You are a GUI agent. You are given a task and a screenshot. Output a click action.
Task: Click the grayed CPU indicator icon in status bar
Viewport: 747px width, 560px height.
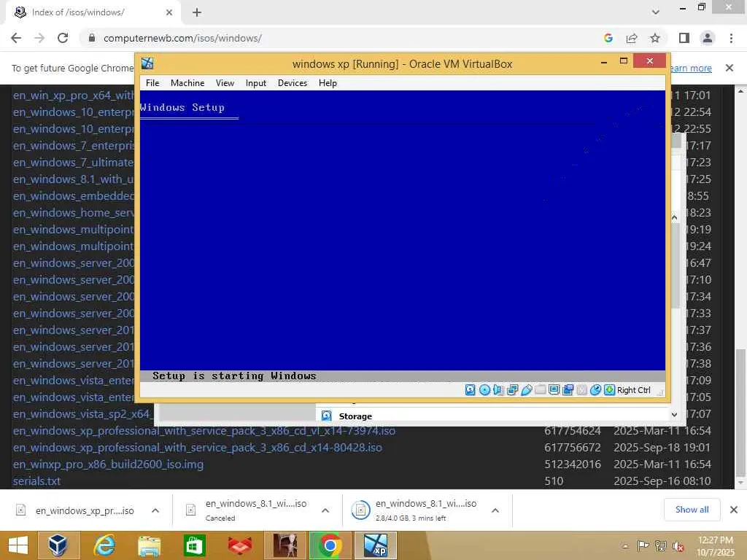click(x=581, y=390)
